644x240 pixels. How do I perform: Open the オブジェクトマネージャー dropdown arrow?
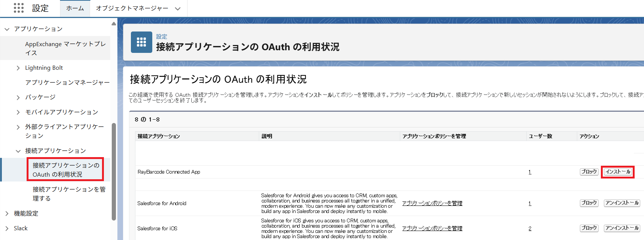(x=178, y=9)
